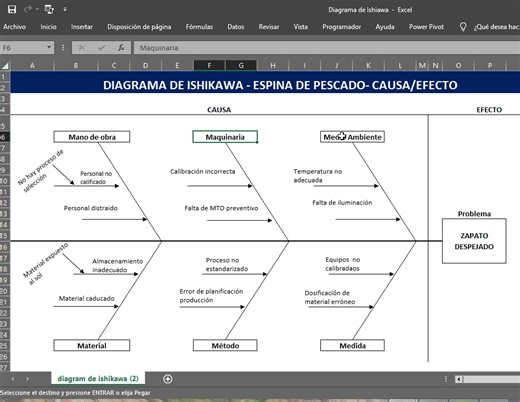520x402 pixels.
Task: Open the Programador tab
Action: (341, 27)
